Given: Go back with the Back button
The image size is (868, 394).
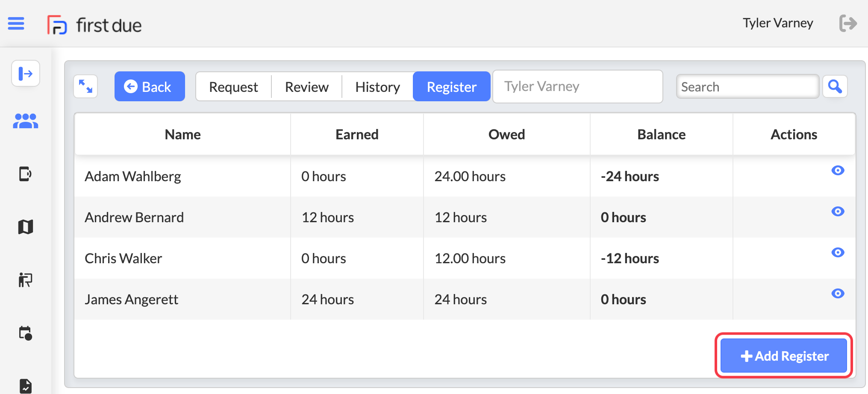Looking at the screenshot, I should [x=150, y=86].
